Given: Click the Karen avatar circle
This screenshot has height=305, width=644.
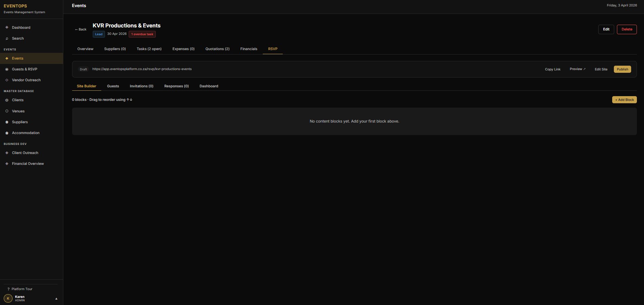Looking at the screenshot, I should tap(8, 299).
